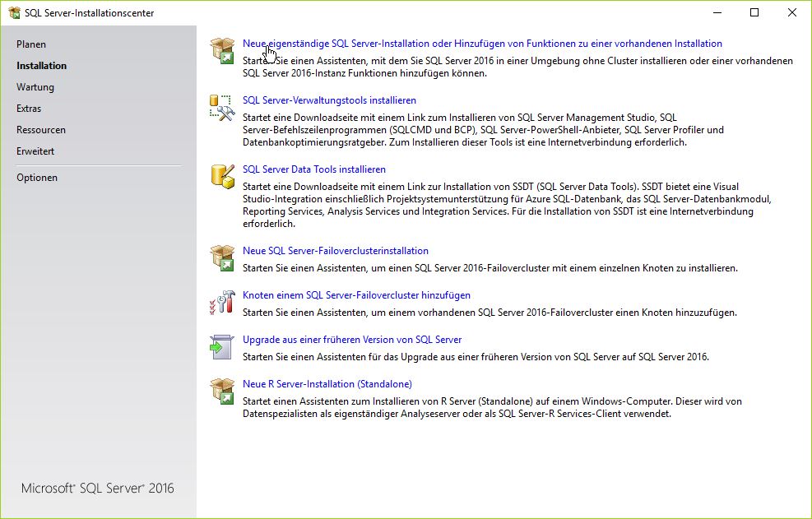812x519 pixels.
Task: Click the SQL Server-Installationscenter title bar icon
Action: 14,13
